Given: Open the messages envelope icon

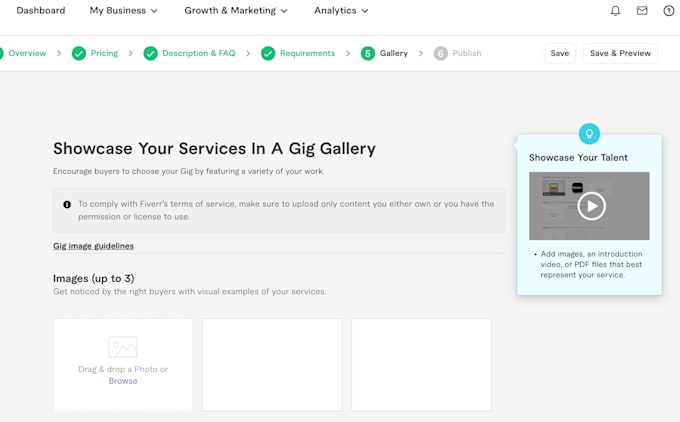Looking at the screenshot, I should tap(642, 10).
